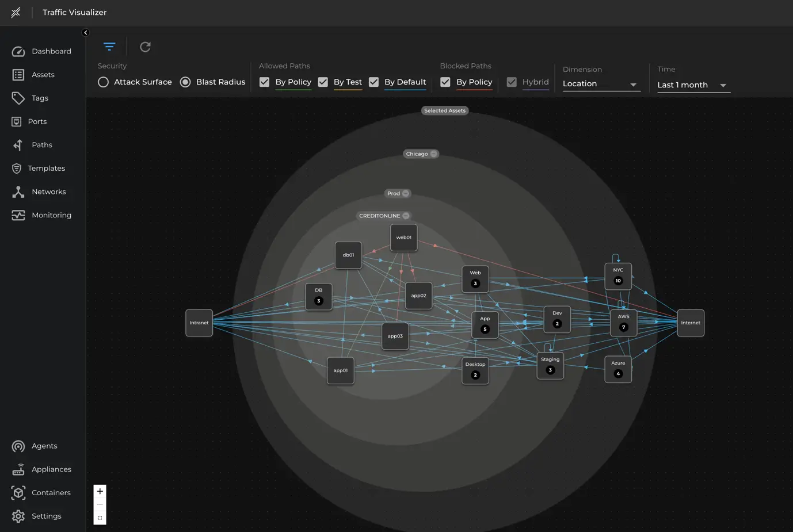Collapse the CREDITONLINE group
793x532 pixels.
pyautogui.click(x=406, y=216)
